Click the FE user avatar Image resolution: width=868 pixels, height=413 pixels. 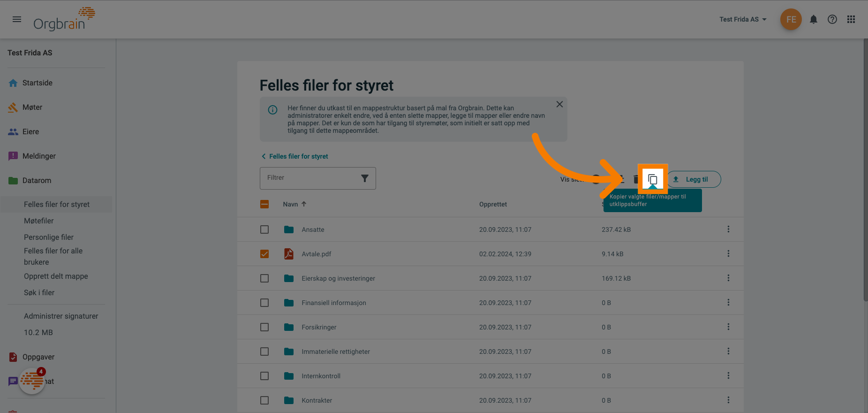point(791,19)
